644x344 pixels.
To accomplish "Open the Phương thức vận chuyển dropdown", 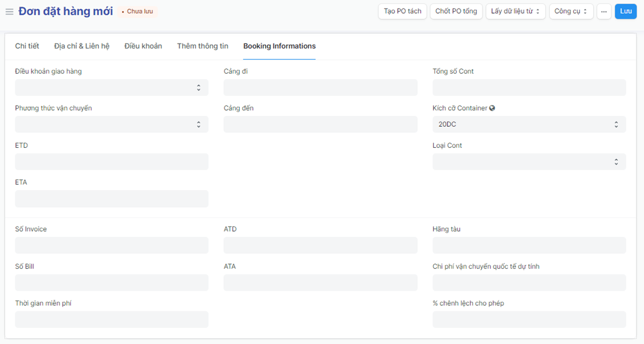I will coord(112,124).
